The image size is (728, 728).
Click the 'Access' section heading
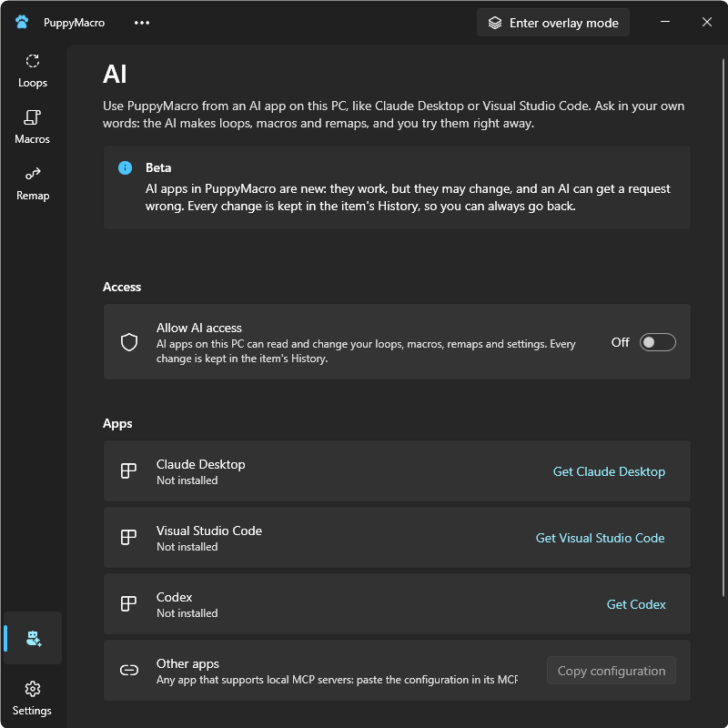pos(122,287)
